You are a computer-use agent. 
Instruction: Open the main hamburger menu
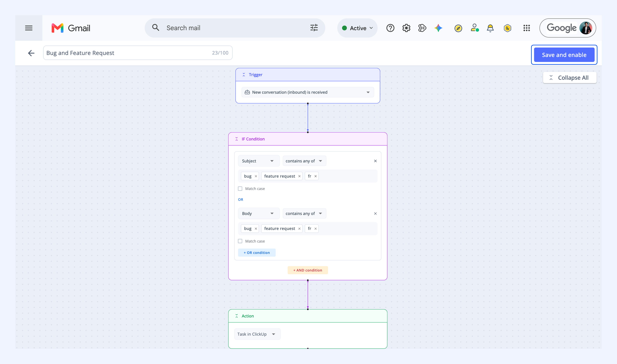tap(29, 28)
